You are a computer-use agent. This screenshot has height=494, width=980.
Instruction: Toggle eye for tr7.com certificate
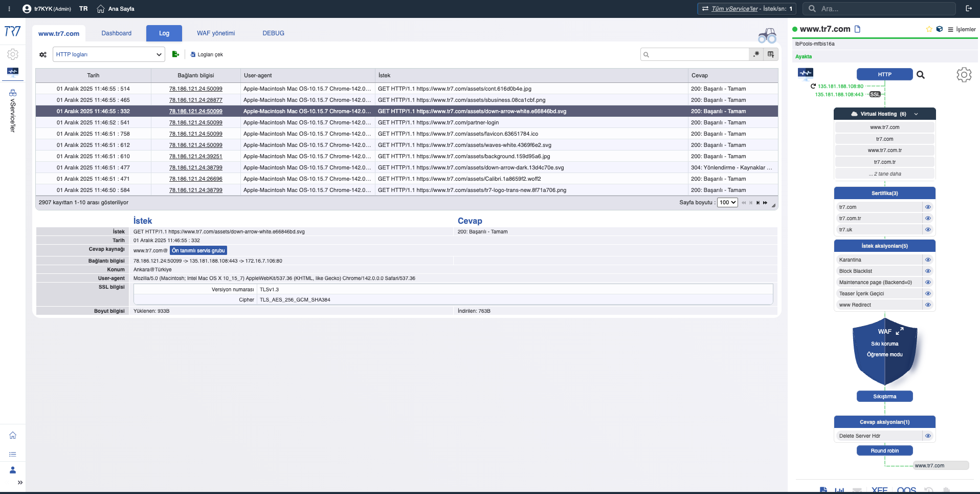coord(928,207)
